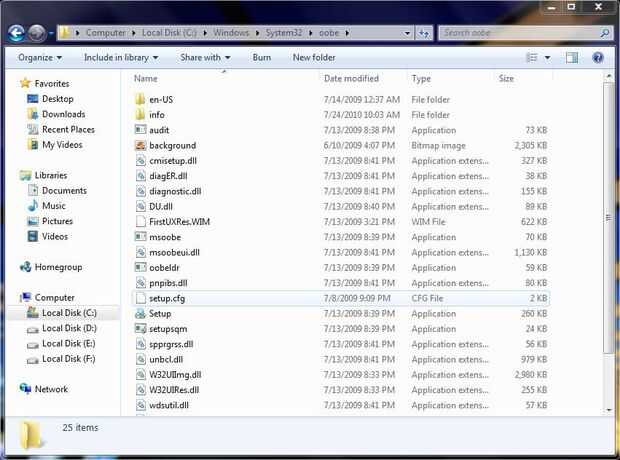
Task: Open Include in library dropdown
Action: tap(121, 58)
